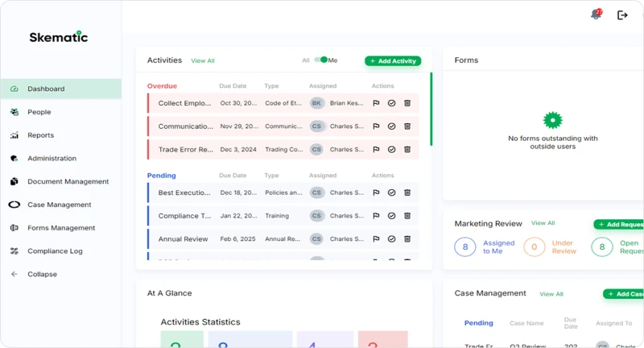Select the Assigned to Me counter circle
Screen dimensions: 644x348
point(464,247)
